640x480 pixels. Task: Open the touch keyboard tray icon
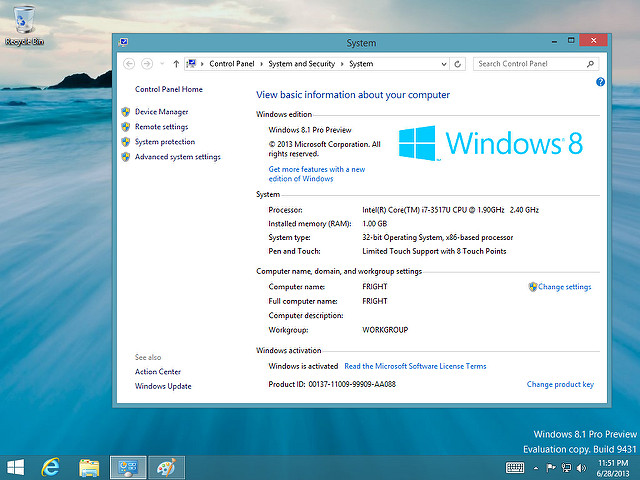tap(515, 467)
